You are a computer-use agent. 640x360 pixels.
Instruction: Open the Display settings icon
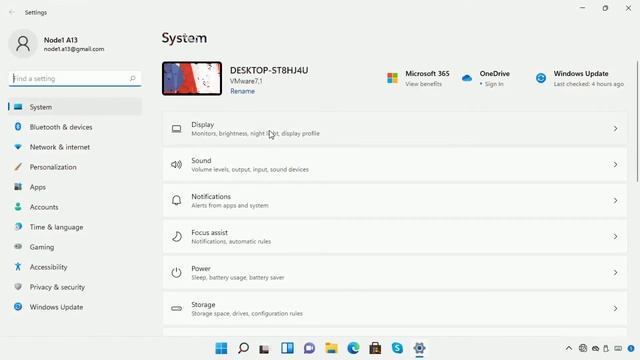176,129
